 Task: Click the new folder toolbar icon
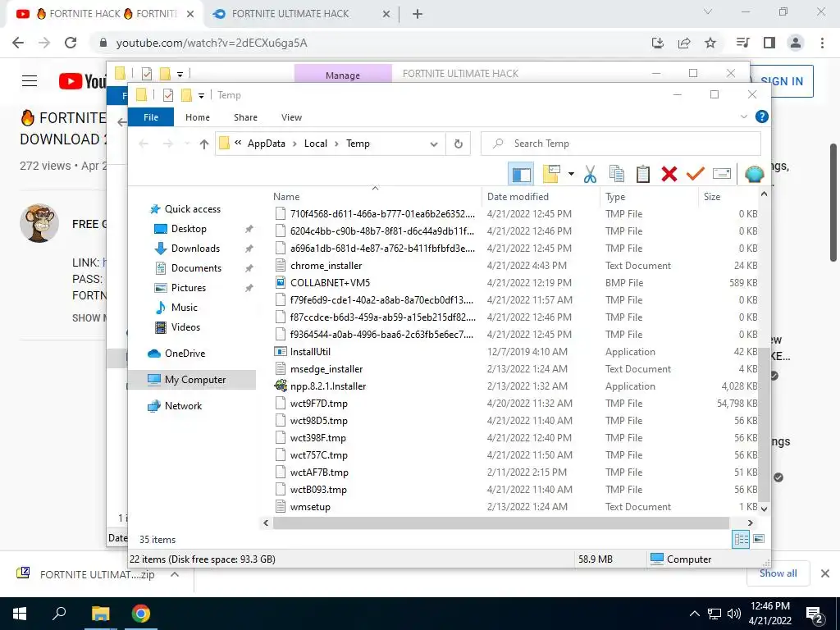point(551,174)
